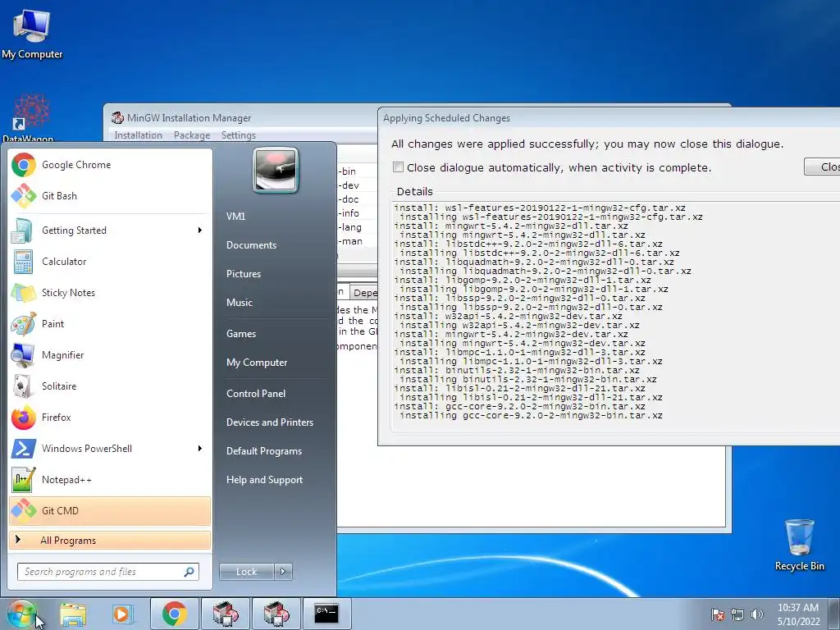Image resolution: width=840 pixels, height=630 pixels.
Task: Click the network tray icon
Action: coord(737,614)
